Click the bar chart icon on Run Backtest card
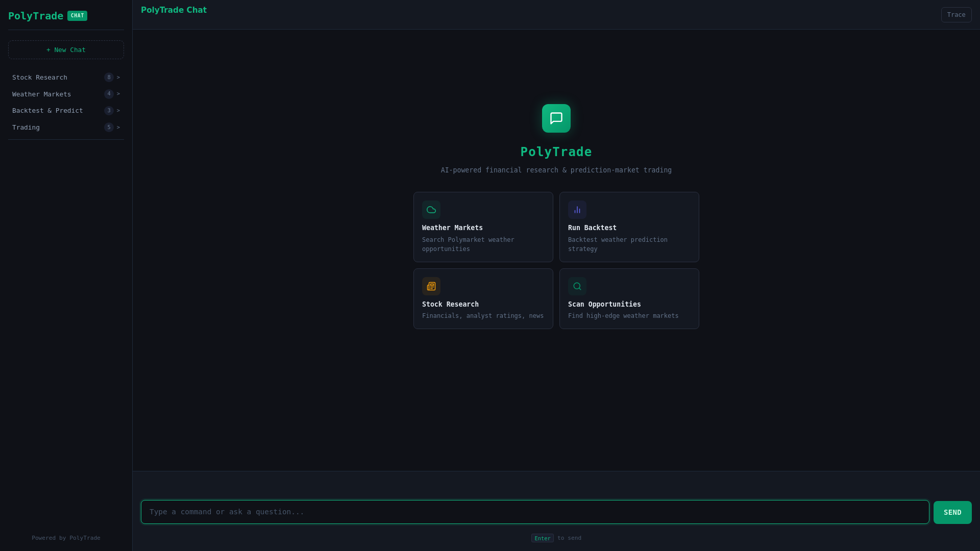980x551 pixels. [x=577, y=210]
